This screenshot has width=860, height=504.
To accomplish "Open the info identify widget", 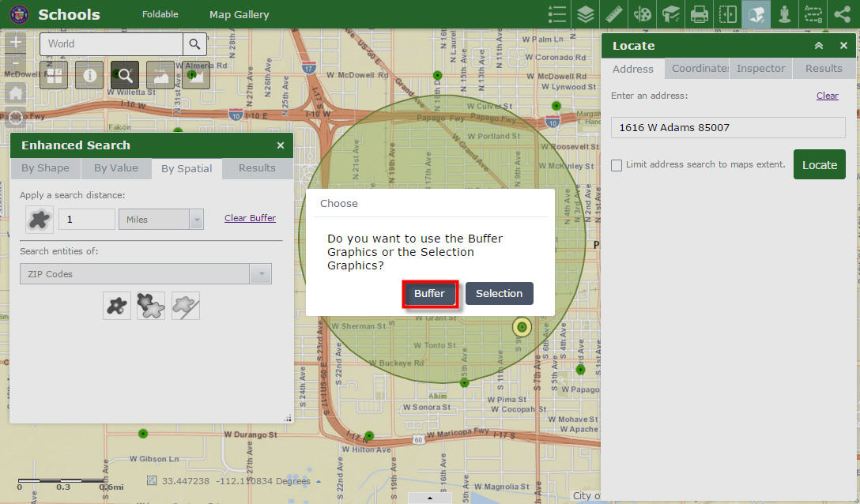I will coord(89,75).
